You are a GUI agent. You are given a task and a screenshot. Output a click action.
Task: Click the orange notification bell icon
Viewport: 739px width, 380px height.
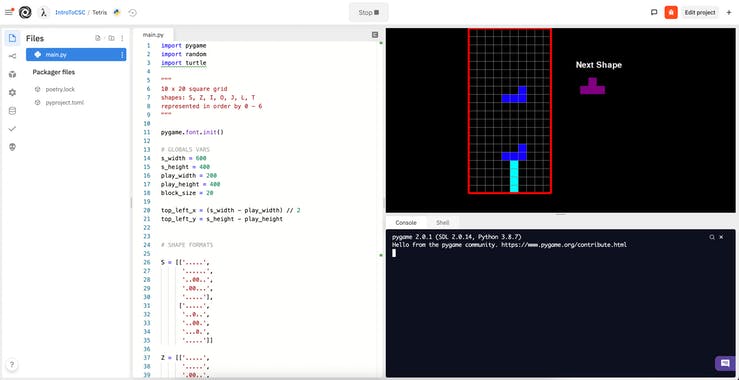[671, 12]
